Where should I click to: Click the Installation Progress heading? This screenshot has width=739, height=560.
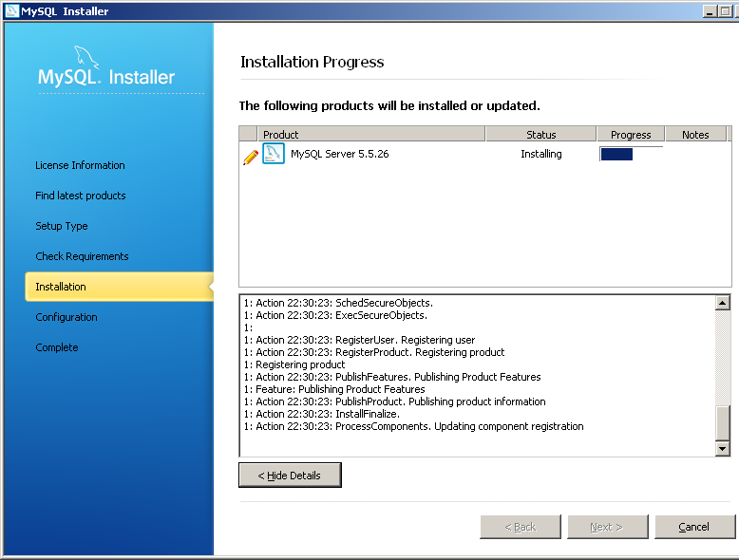312,63
